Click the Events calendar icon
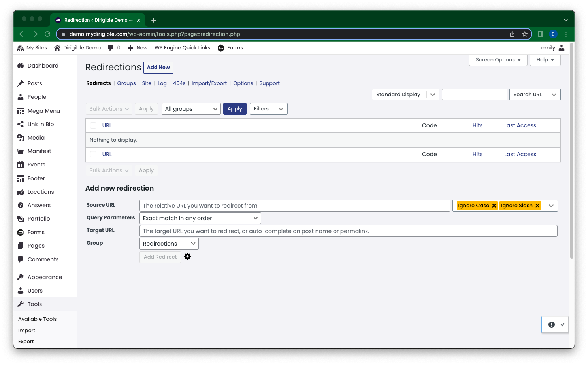 pos(21,165)
